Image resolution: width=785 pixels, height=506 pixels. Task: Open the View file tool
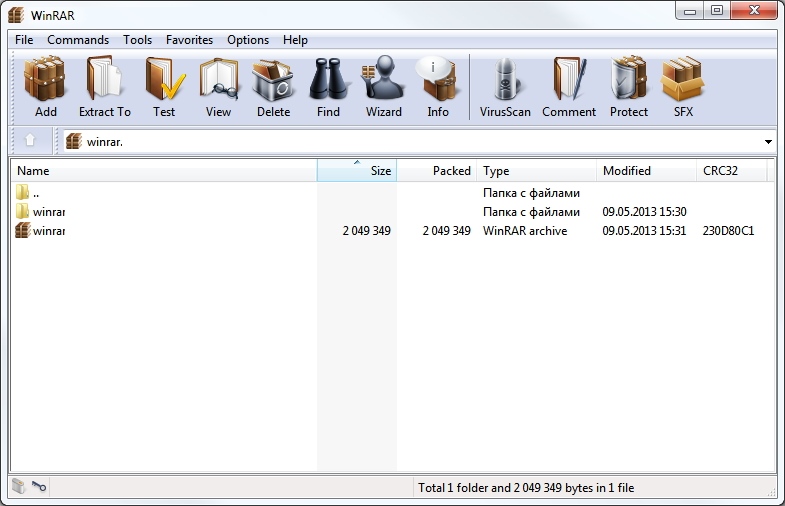[x=218, y=87]
